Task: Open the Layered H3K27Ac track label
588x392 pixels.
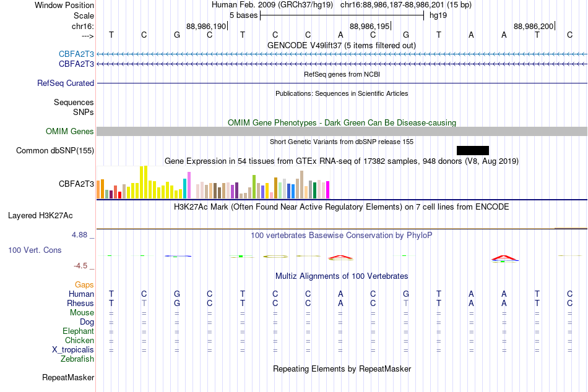Action: click(x=40, y=216)
